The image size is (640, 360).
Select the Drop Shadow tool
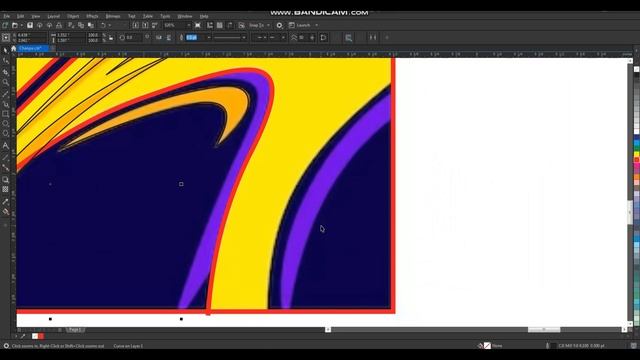pyautogui.click(x=5, y=179)
